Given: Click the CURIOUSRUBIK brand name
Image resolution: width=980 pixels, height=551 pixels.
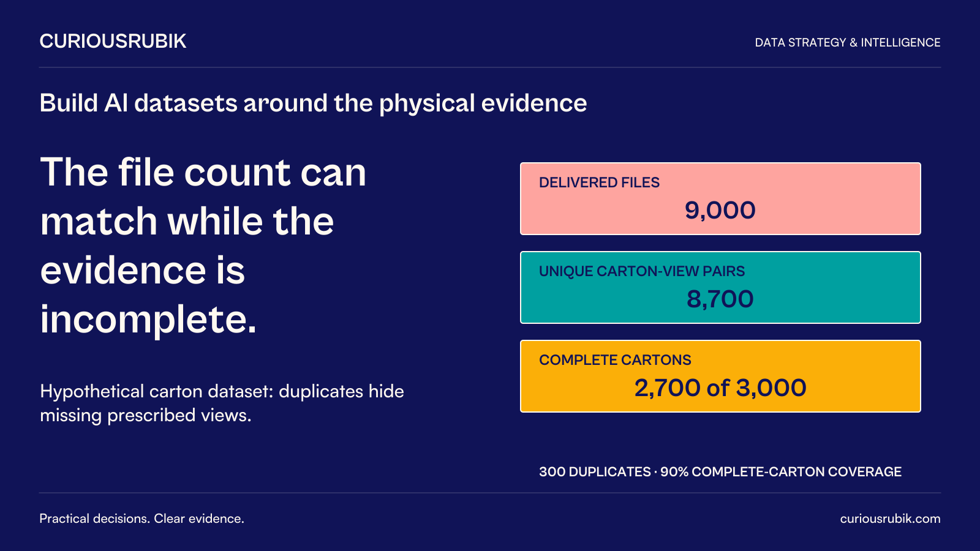Looking at the screenshot, I should pyautogui.click(x=113, y=41).
